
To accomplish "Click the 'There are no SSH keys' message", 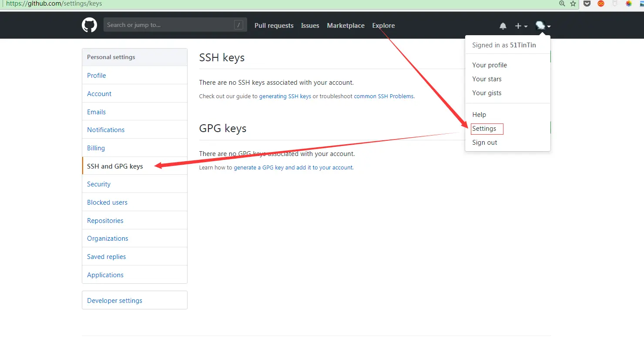I will (x=276, y=83).
